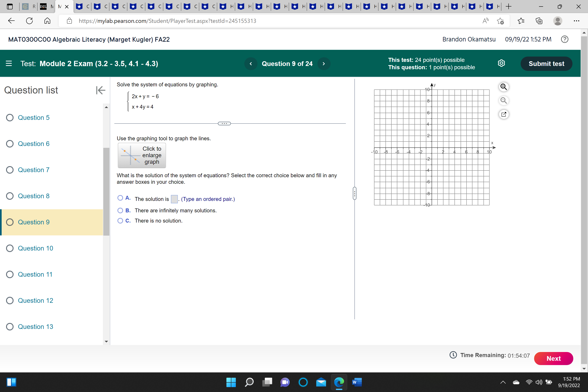This screenshot has height=392, width=588.
Task: Select choice C no solution
Action: point(120,221)
